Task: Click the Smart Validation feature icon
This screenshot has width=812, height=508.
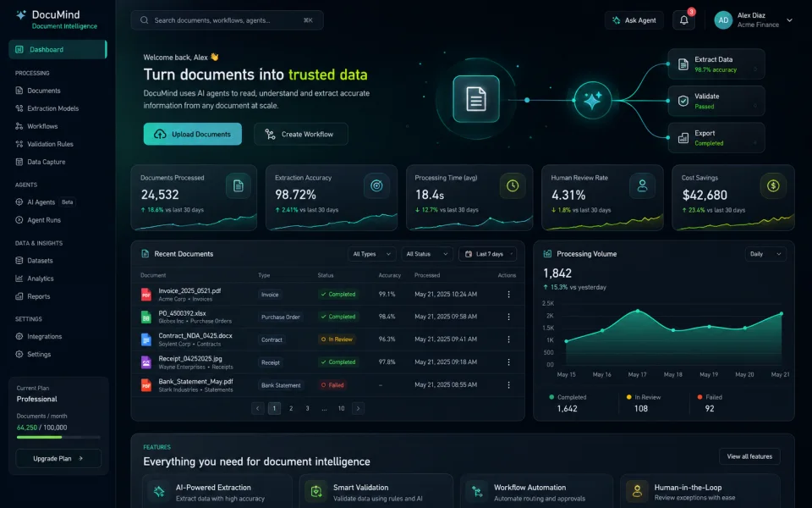Action: click(315, 491)
